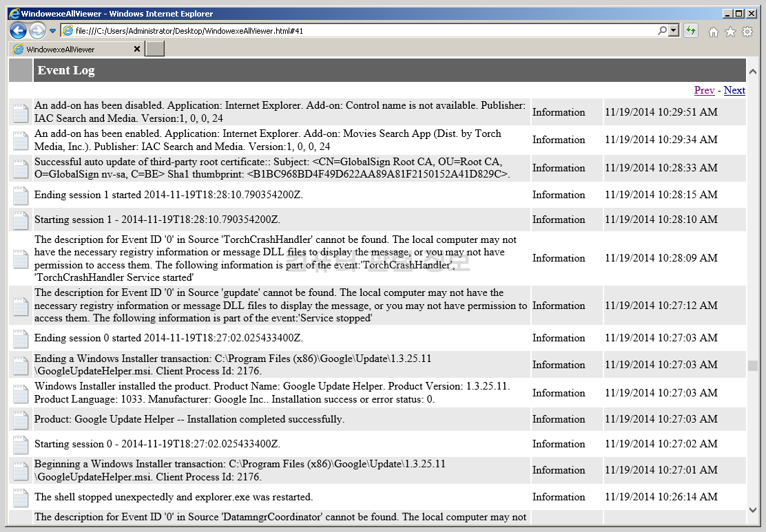Viewport: 766px width, 532px height.
Task: Click the timestamp 11/19/2014 10:29:51 AM
Action: pyautogui.click(x=661, y=111)
